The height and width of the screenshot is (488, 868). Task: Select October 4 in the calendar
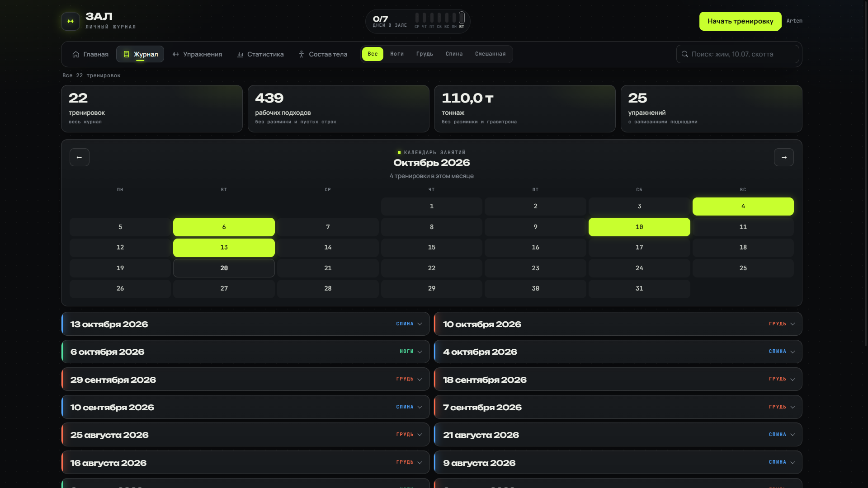pyautogui.click(x=743, y=206)
